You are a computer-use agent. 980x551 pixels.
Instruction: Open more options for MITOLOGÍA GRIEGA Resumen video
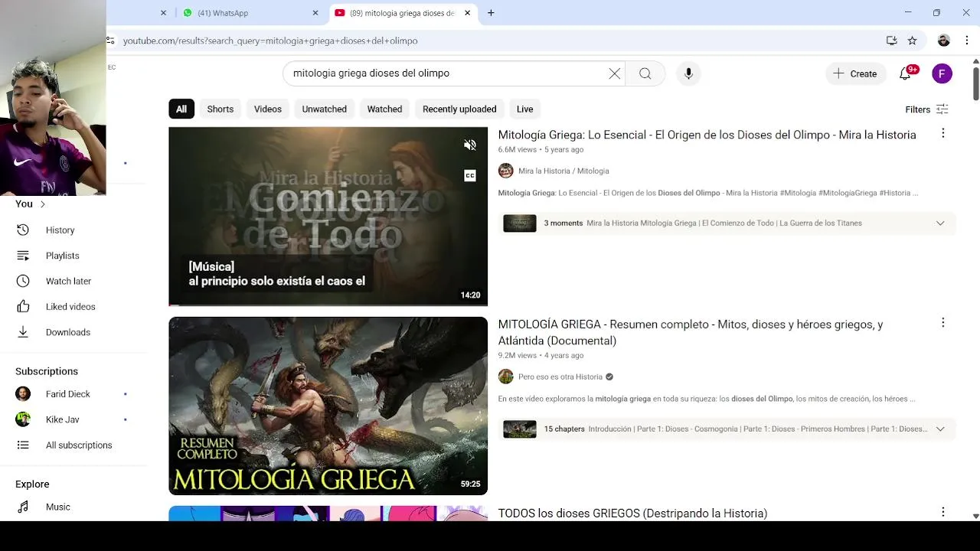(x=942, y=323)
